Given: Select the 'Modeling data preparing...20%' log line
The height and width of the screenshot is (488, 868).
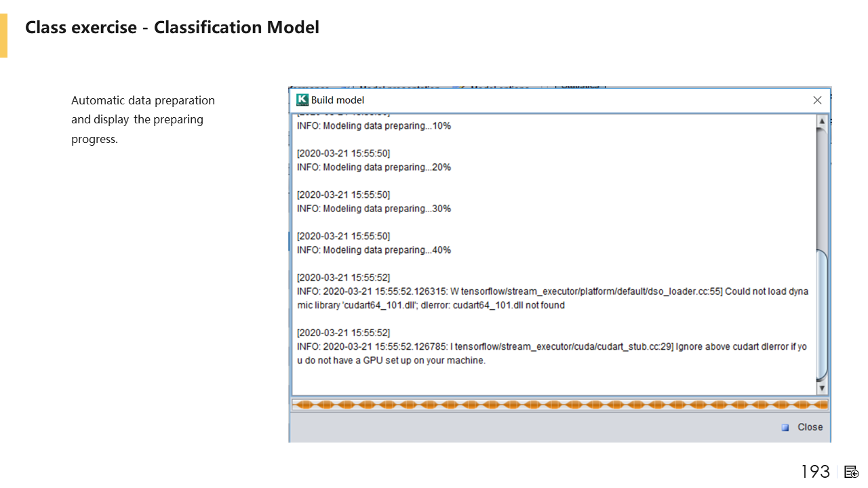Looking at the screenshot, I should (x=374, y=167).
